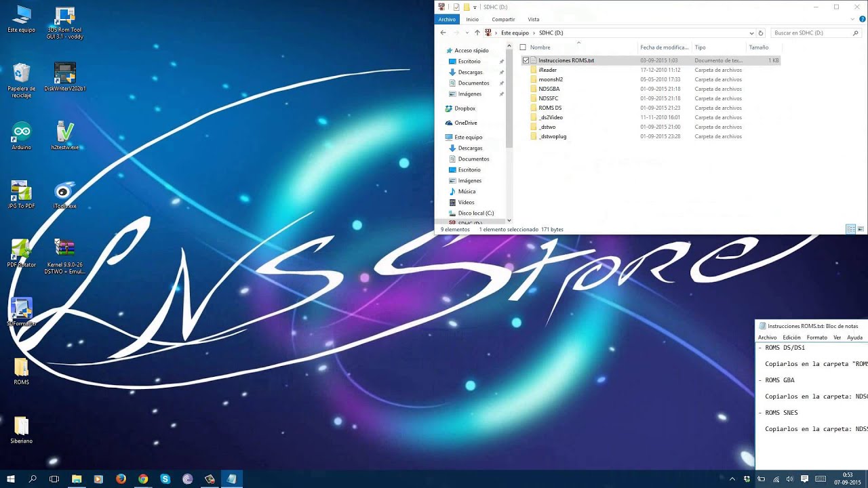This screenshot has height=488, width=868.
Task: Open Notepad's Ayuda menu
Action: [854, 338]
